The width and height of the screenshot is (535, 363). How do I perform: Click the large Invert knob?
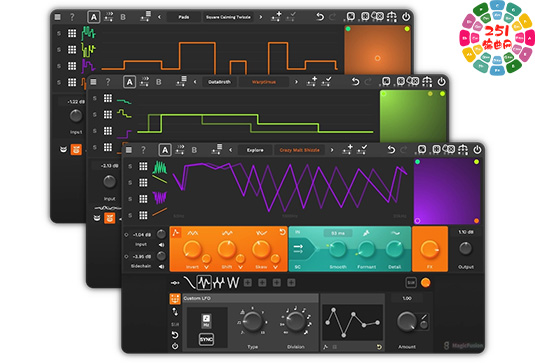[x=192, y=249]
